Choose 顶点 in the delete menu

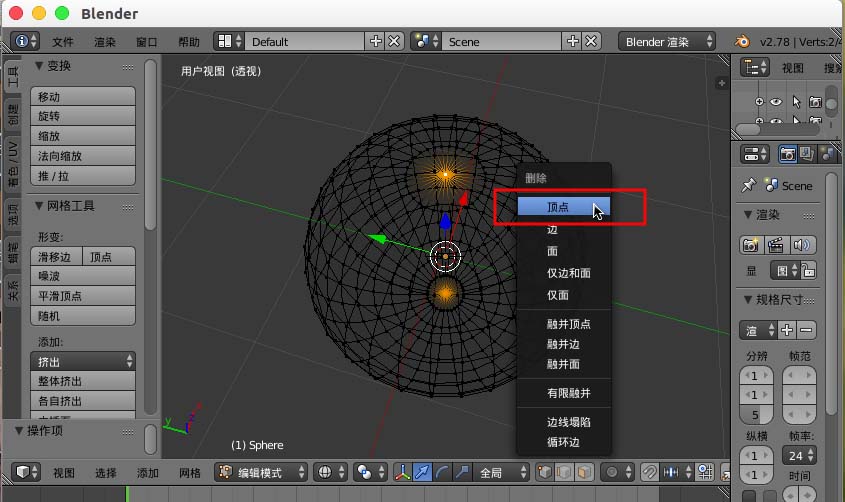[564, 207]
